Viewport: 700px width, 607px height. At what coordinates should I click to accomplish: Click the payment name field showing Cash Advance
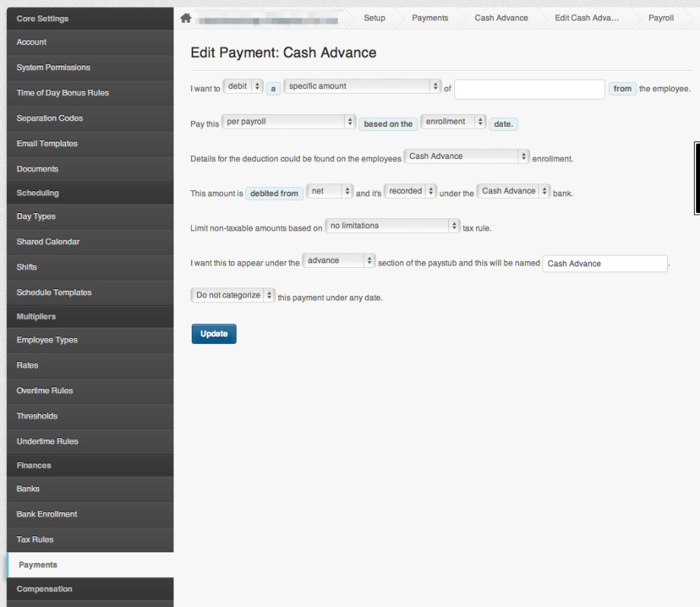(x=604, y=263)
